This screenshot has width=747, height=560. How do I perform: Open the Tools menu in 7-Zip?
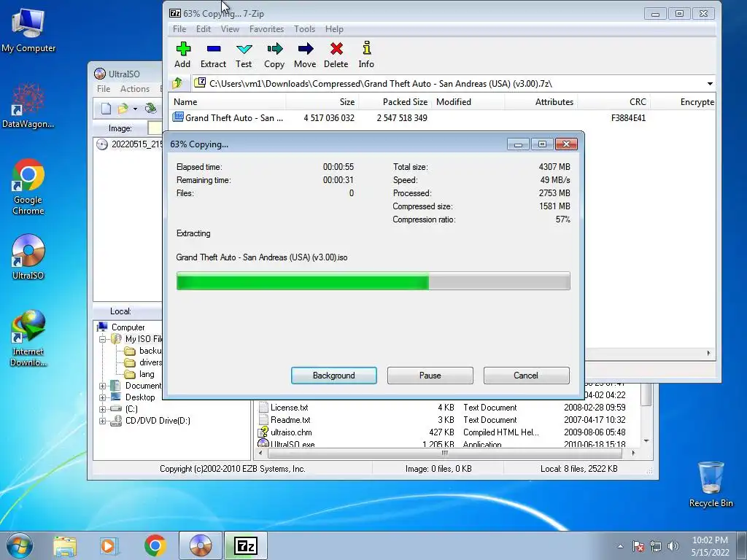coord(304,29)
